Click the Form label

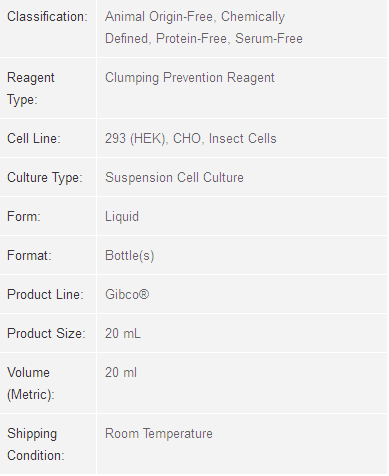point(24,216)
